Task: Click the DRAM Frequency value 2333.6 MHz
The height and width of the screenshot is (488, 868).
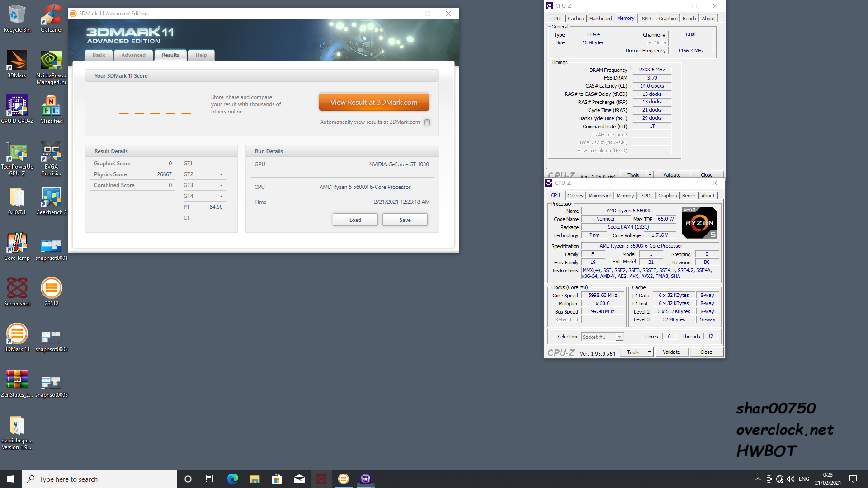Action: point(652,70)
